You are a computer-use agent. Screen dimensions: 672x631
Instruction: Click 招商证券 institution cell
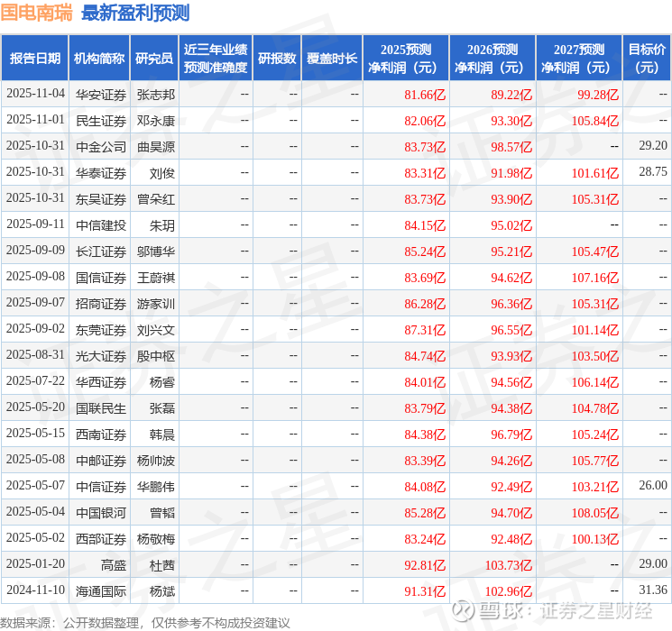101,303
